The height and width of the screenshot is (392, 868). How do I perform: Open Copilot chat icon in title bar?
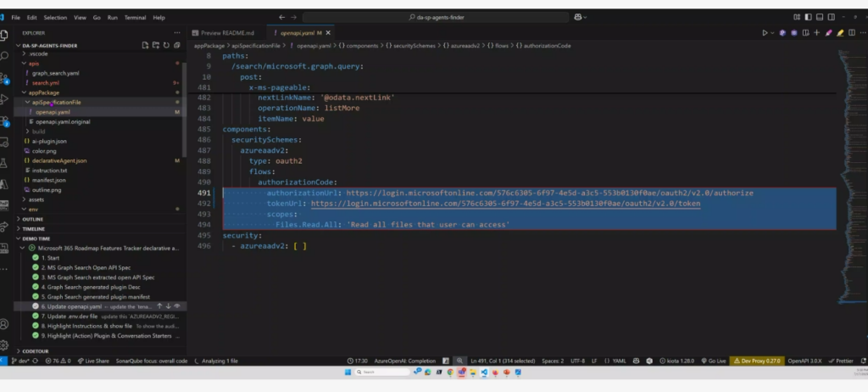pos(578,17)
